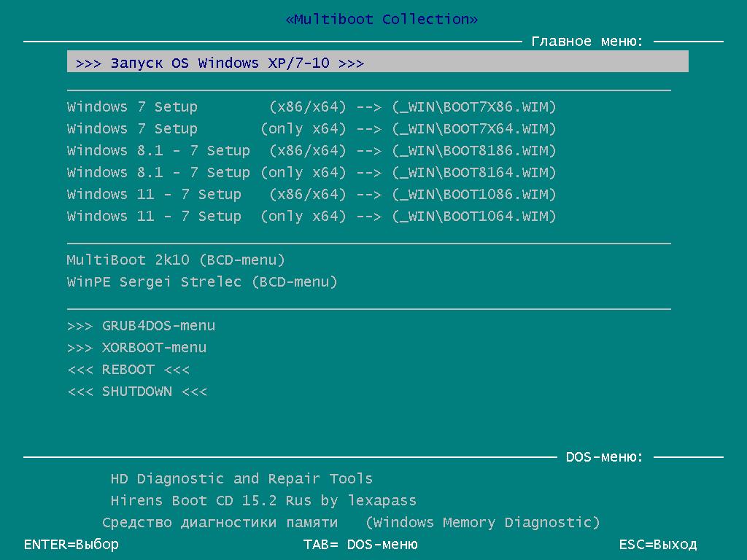The image size is (747, 560).
Task: Open the XORBOOT-menu entry
Action: pyautogui.click(x=136, y=348)
